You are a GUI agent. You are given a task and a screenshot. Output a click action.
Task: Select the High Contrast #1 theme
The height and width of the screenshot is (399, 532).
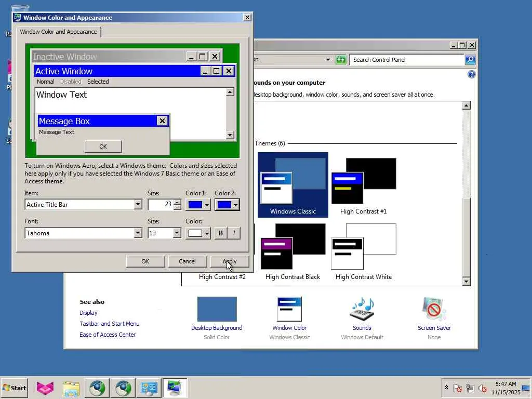[363, 185]
